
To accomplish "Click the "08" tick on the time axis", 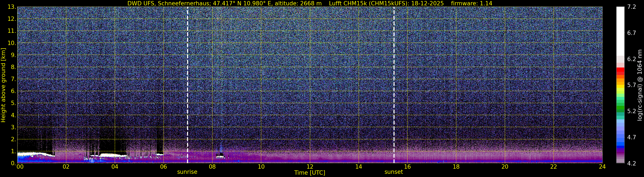I will click(212, 167).
